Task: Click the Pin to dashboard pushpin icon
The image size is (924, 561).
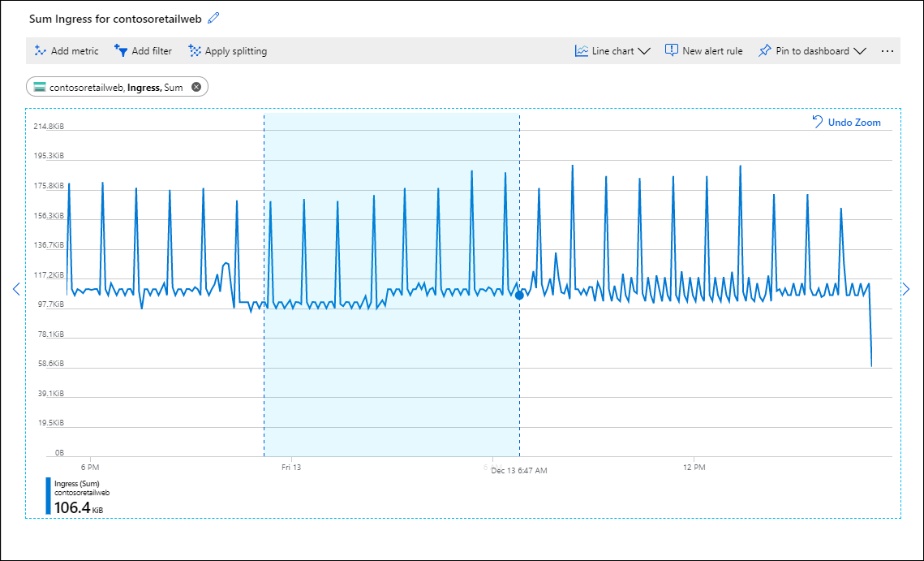Action: [763, 50]
